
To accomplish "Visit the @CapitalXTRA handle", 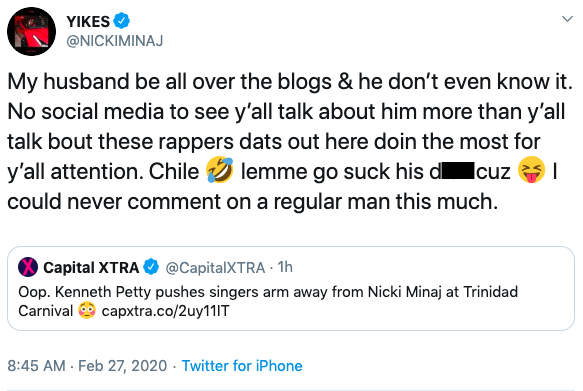I will pos(215,268).
